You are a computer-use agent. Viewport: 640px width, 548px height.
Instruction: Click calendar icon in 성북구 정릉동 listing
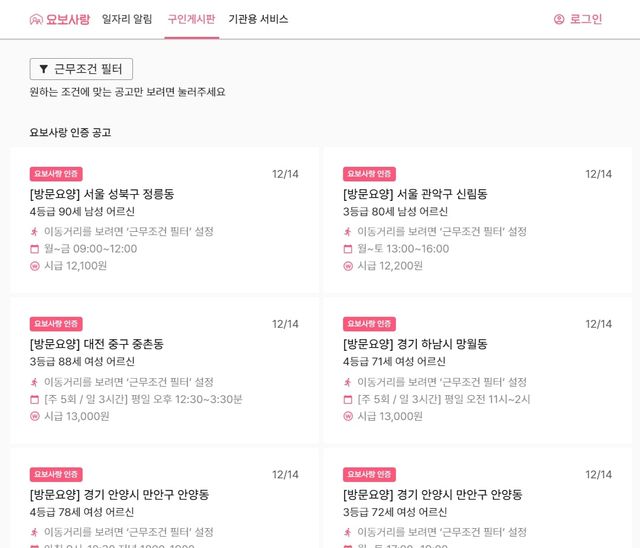pos(34,249)
